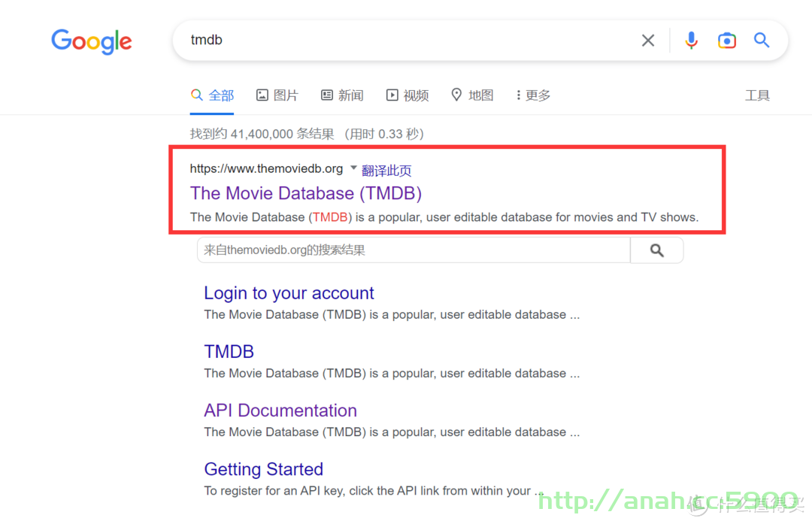
Task: Click the 翻译此页 translate link
Action: tap(386, 171)
